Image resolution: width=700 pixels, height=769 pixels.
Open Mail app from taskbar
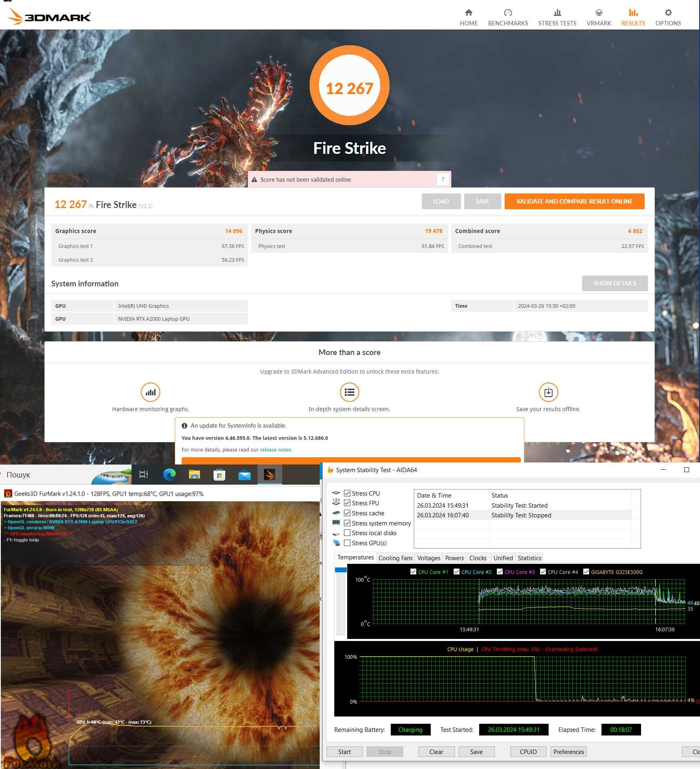coord(245,475)
